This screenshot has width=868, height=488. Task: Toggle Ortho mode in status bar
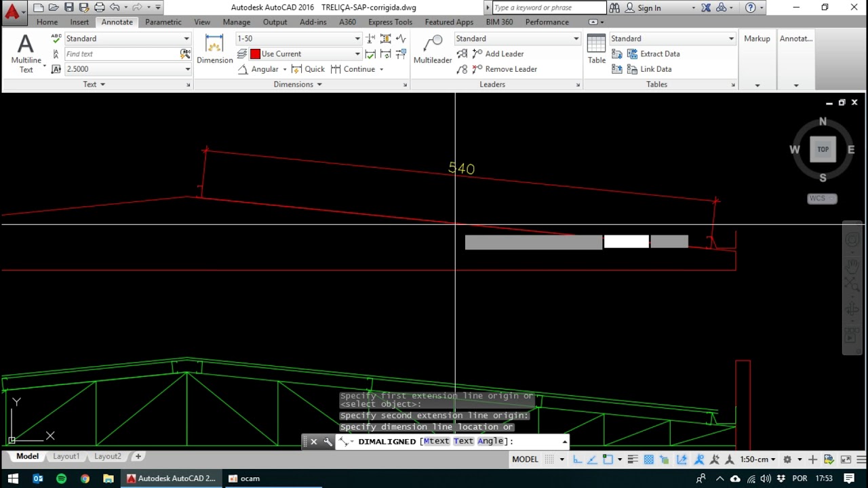point(577,460)
